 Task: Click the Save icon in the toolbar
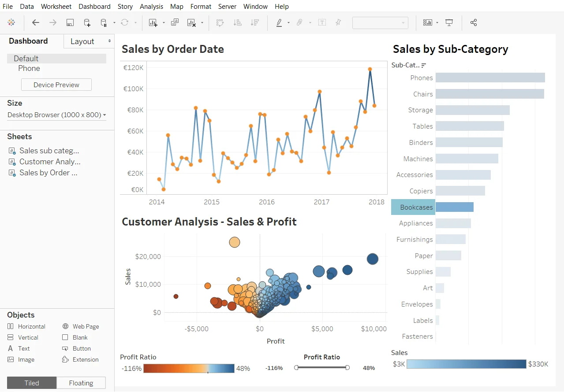point(70,22)
